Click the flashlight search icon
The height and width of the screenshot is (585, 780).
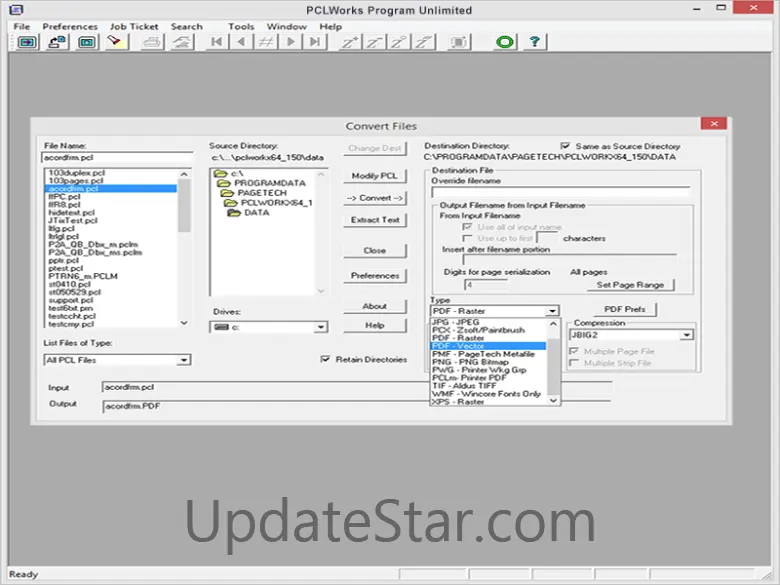pyautogui.click(x=115, y=42)
